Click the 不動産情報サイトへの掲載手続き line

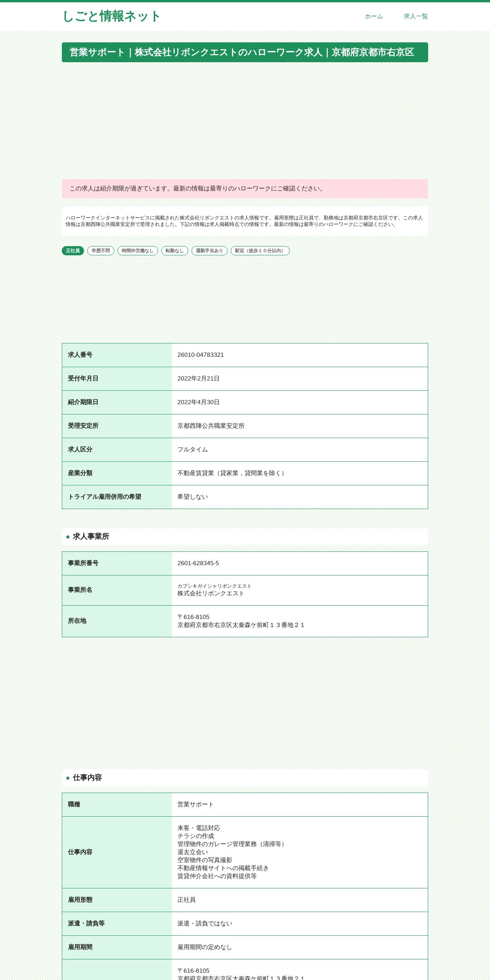[223, 868]
